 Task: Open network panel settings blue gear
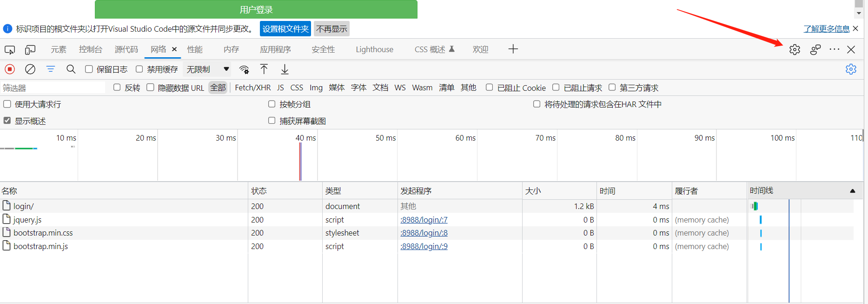(x=851, y=69)
